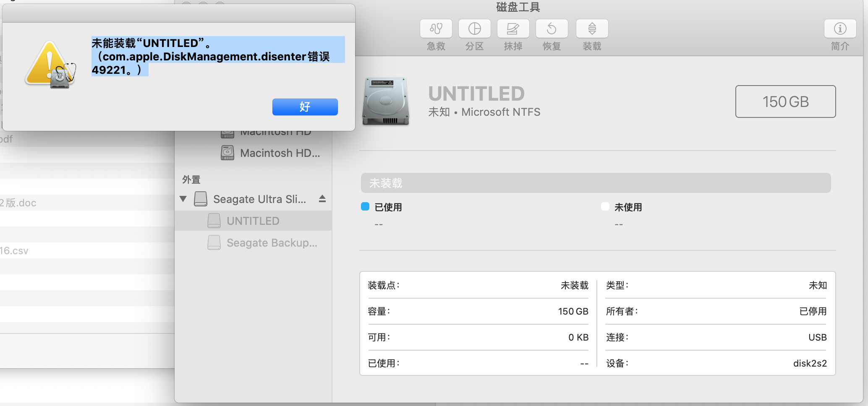
Task: Open the Partition (分区) tool
Action: pos(474,29)
